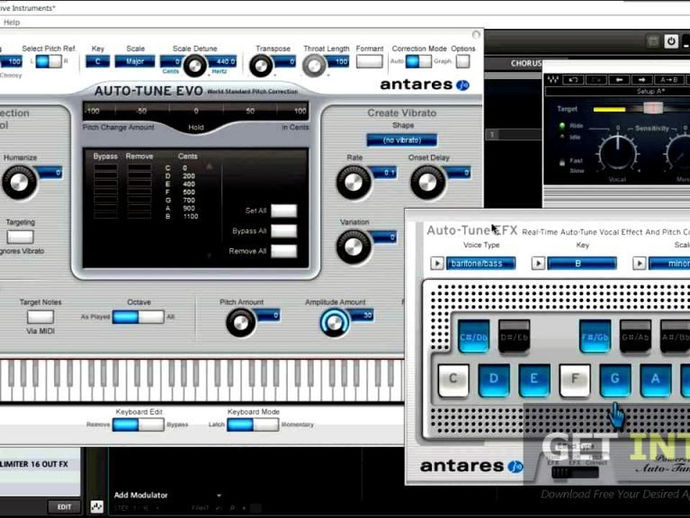Open the EFX Key dropdown showing B
The width and height of the screenshot is (690, 518).
pos(582,263)
